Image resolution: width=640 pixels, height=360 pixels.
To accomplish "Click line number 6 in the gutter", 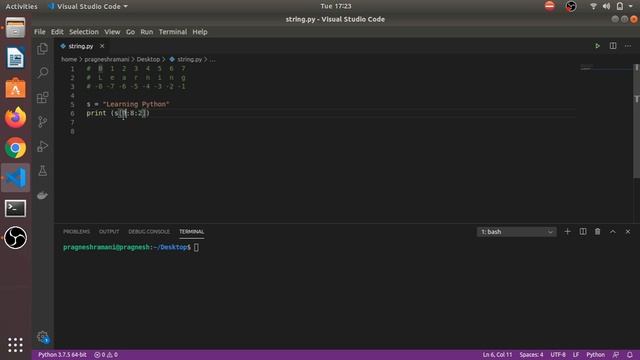I will click(x=72, y=113).
